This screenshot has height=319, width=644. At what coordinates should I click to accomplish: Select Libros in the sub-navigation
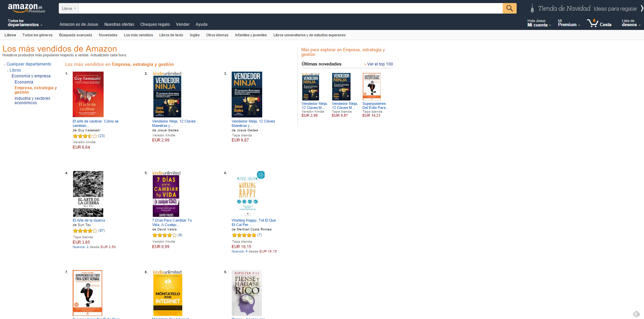click(10, 35)
